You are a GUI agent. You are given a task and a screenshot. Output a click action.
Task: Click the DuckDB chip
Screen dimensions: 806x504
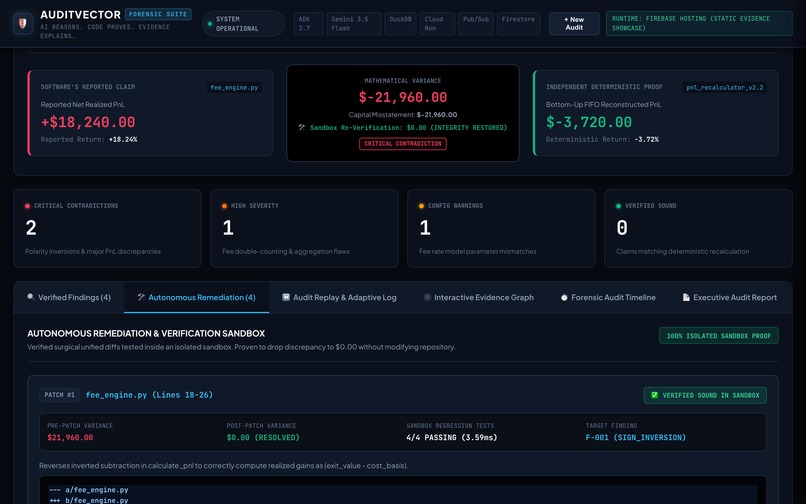tap(400, 24)
